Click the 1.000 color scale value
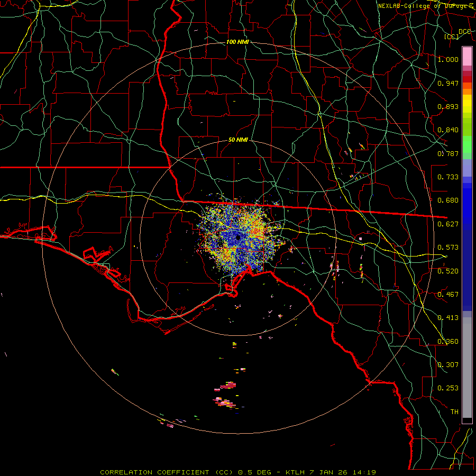 (x=448, y=59)
